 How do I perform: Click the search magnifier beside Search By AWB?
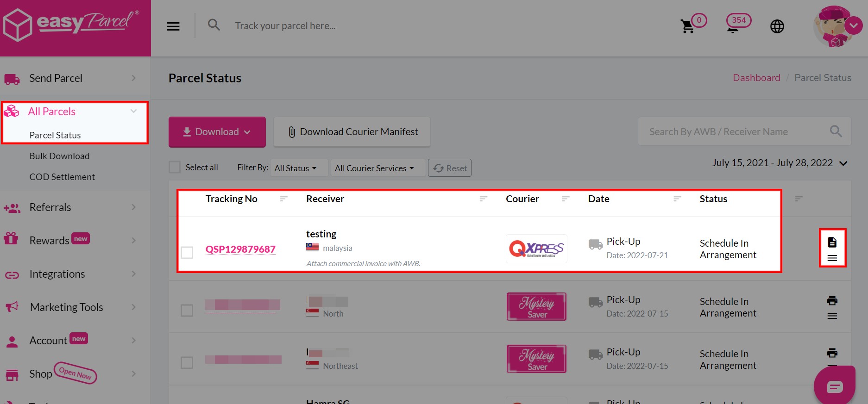pos(836,131)
